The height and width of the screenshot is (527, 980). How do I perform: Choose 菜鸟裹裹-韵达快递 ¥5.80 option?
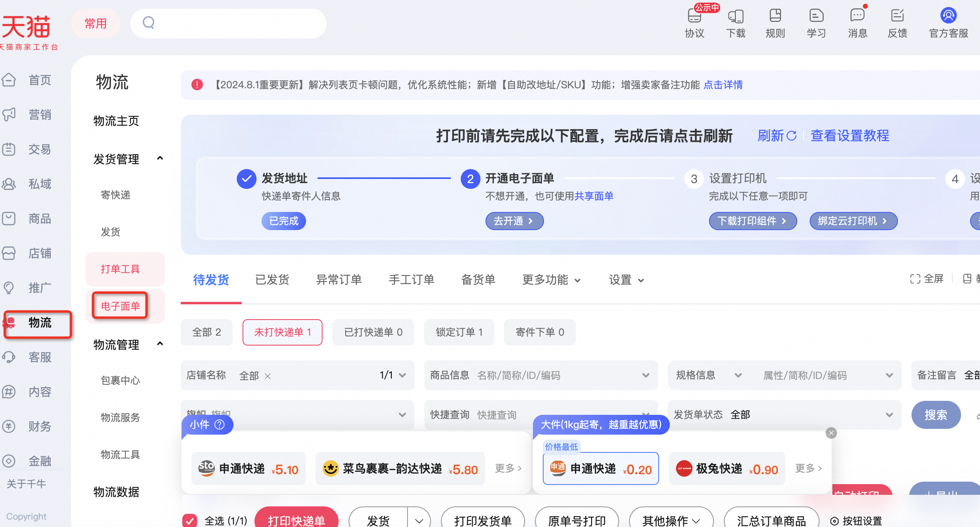pos(400,469)
